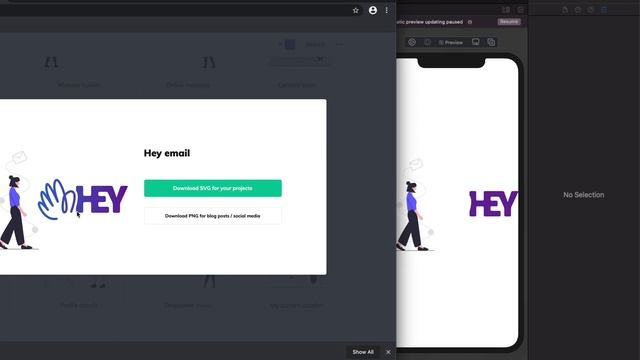Click the "No Selection" text in inspector

[584, 195]
